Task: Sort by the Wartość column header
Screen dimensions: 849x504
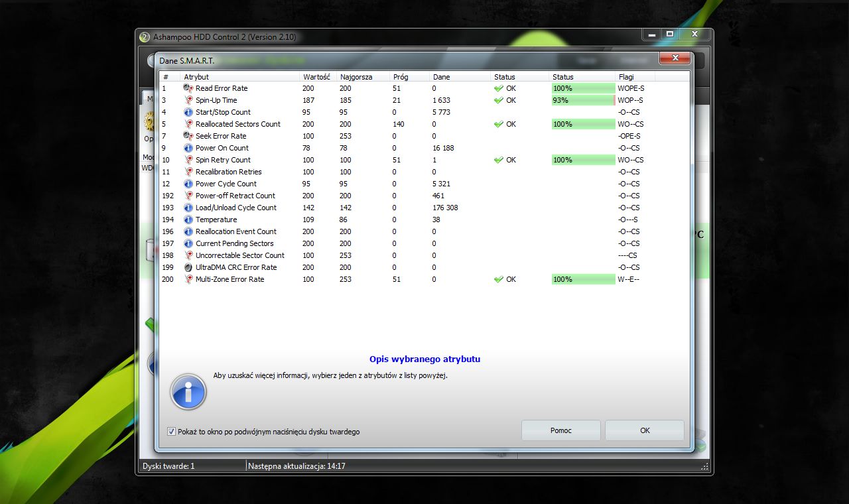Action: click(x=318, y=77)
